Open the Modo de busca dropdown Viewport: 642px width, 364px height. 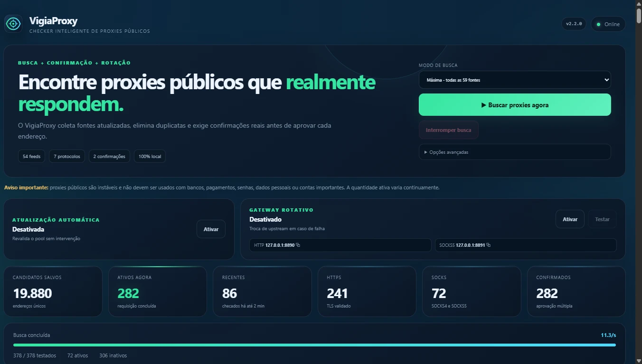coord(515,80)
